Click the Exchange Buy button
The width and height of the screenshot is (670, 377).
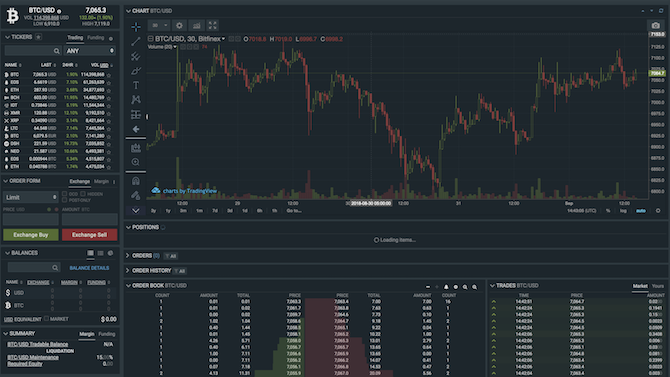pos(31,235)
